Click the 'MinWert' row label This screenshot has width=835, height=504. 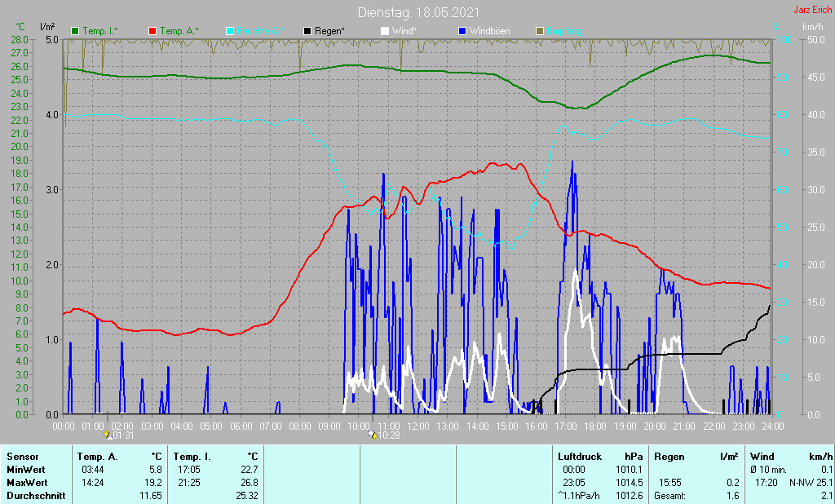point(25,470)
